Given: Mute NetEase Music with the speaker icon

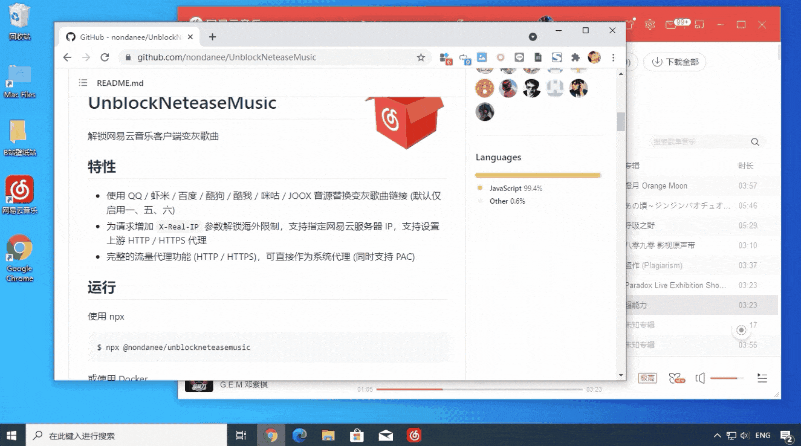Looking at the screenshot, I should tap(700, 379).
